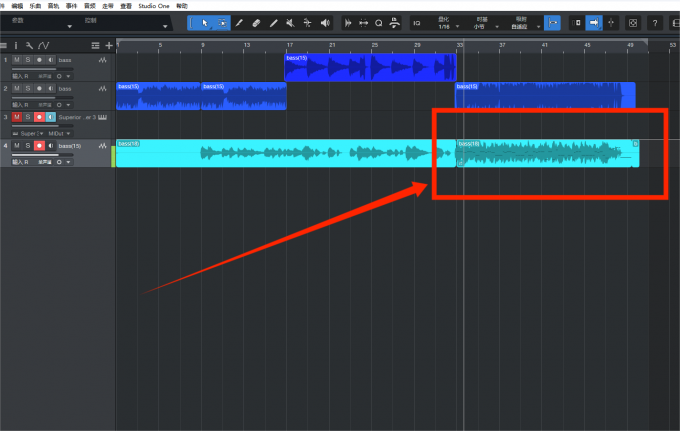Image resolution: width=680 pixels, height=431 pixels.
Task: Adjust track 4 bass(15) volume fader
Action: (x=42, y=155)
